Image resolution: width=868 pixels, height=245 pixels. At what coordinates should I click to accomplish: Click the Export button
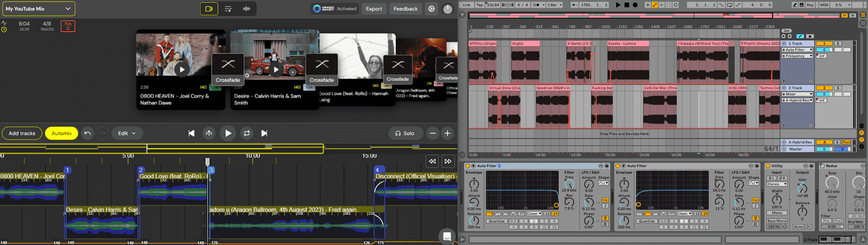coord(374,9)
